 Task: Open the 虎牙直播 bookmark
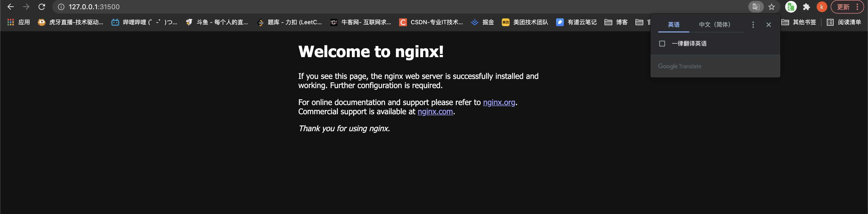coord(70,22)
